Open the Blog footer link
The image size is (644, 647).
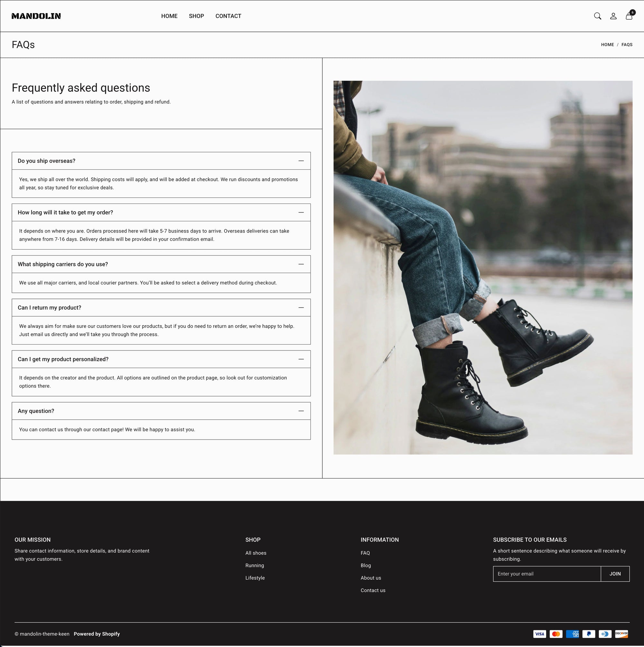coord(366,565)
